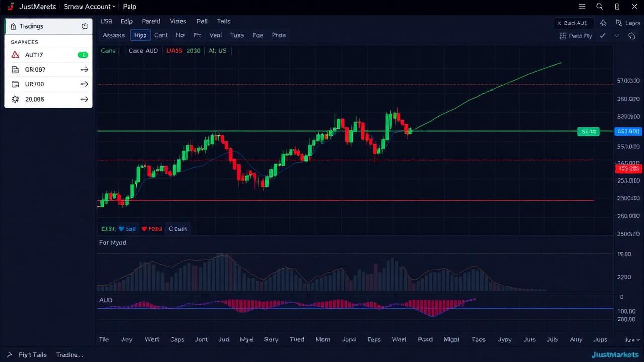This screenshot has width=644, height=362.
Task: Click the document icon beside OR.087
Action: (x=15, y=70)
